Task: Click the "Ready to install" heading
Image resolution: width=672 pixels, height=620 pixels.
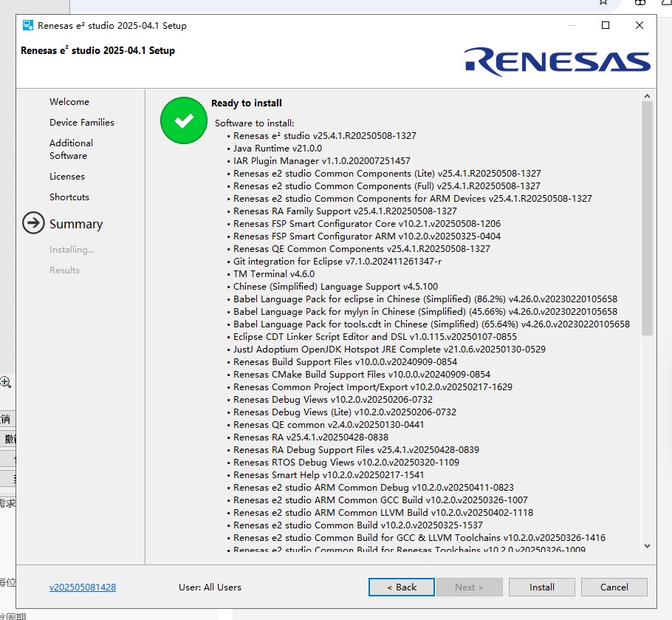Action: [247, 103]
